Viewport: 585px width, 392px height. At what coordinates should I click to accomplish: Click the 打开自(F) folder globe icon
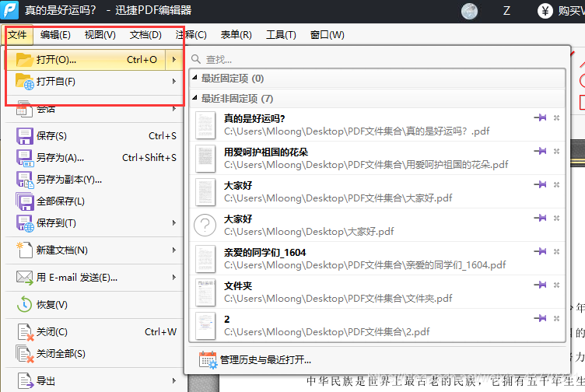[25, 82]
